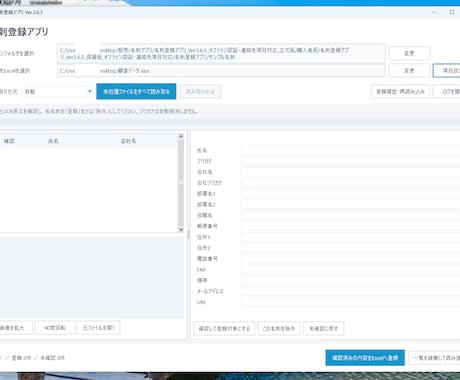The width and height of the screenshot is (460, 380).
Task: Click 未処理ファイルをすべて読み取る blue button
Action: click(136, 91)
